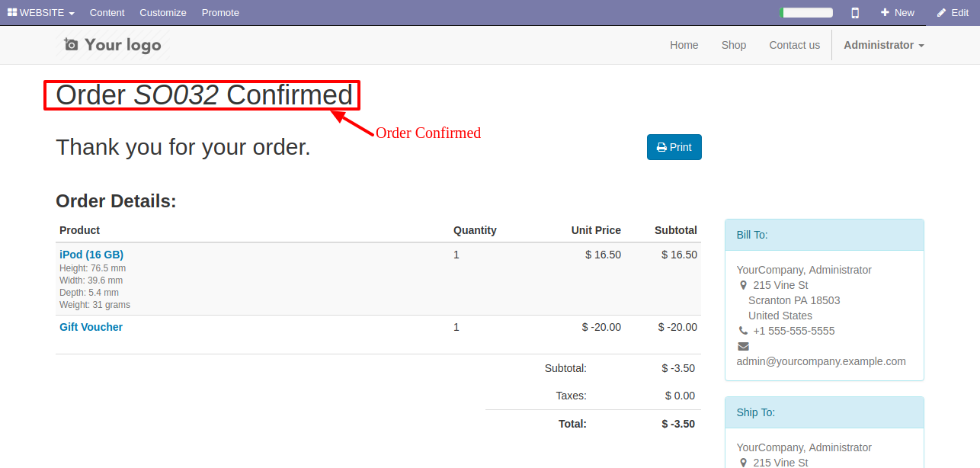This screenshot has width=980, height=468.
Task: Click the progress bar in top toolbar
Action: click(805, 13)
